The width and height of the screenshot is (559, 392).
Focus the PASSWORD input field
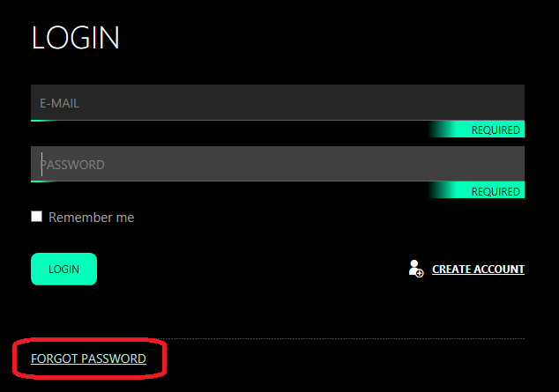[x=278, y=164]
